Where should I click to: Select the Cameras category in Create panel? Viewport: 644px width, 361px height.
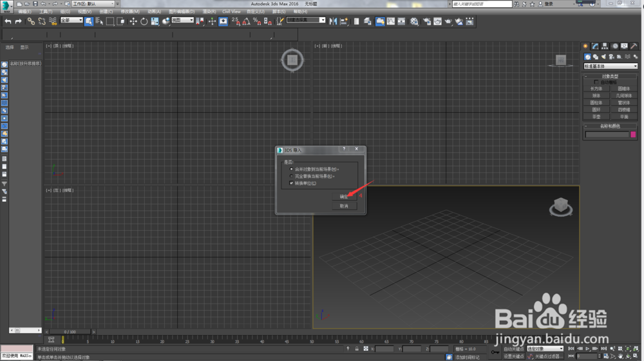(611, 57)
